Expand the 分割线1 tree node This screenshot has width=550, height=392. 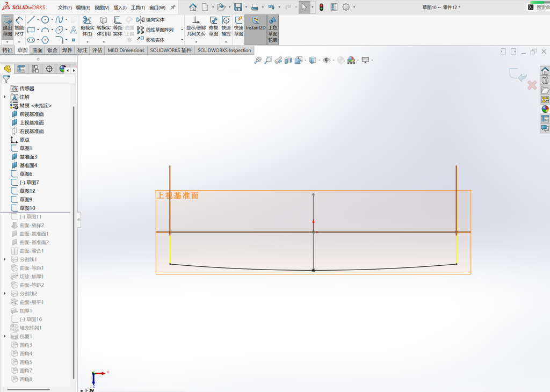(4, 259)
